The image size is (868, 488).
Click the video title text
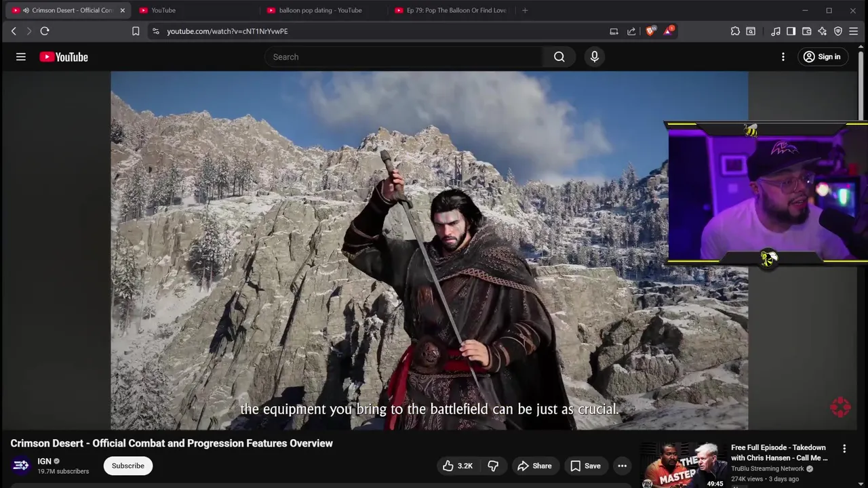click(x=172, y=443)
